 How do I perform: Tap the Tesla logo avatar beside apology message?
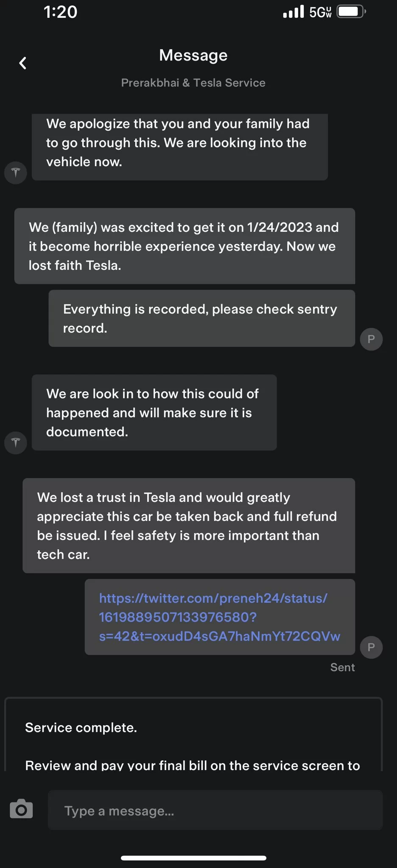click(x=16, y=172)
